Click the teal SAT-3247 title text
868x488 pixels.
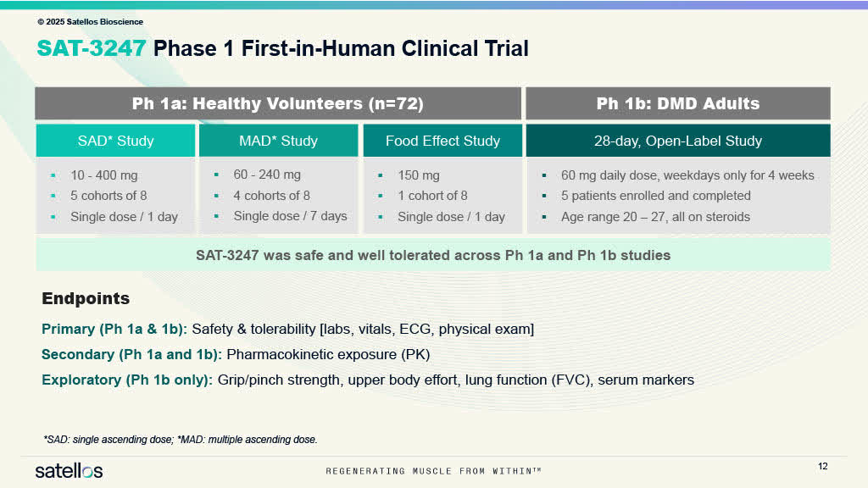pos(89,49)
